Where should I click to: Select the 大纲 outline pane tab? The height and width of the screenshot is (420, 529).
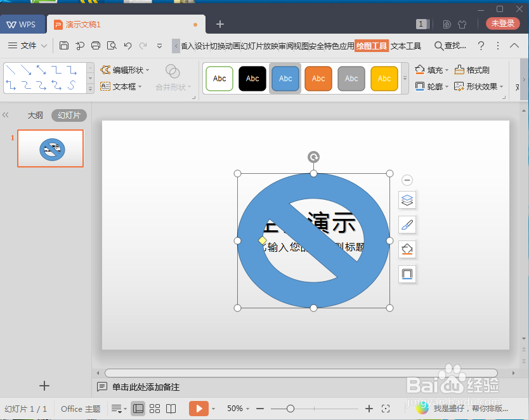(35, 115)
